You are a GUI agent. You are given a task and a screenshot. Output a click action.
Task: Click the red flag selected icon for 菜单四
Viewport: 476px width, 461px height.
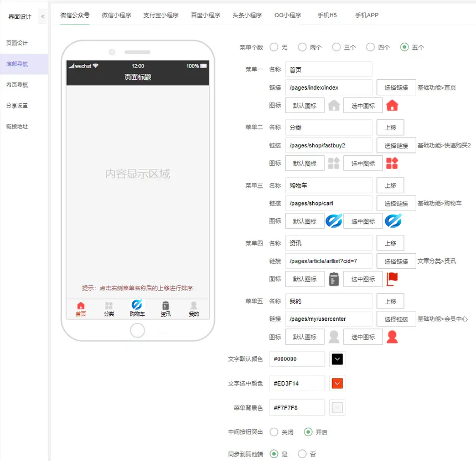pos(392,279)
